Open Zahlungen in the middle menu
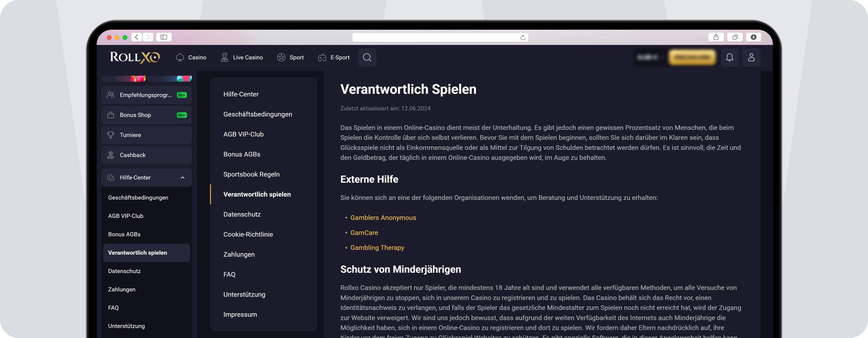Viewport: 868px width, 338px height. click(239, 254)
